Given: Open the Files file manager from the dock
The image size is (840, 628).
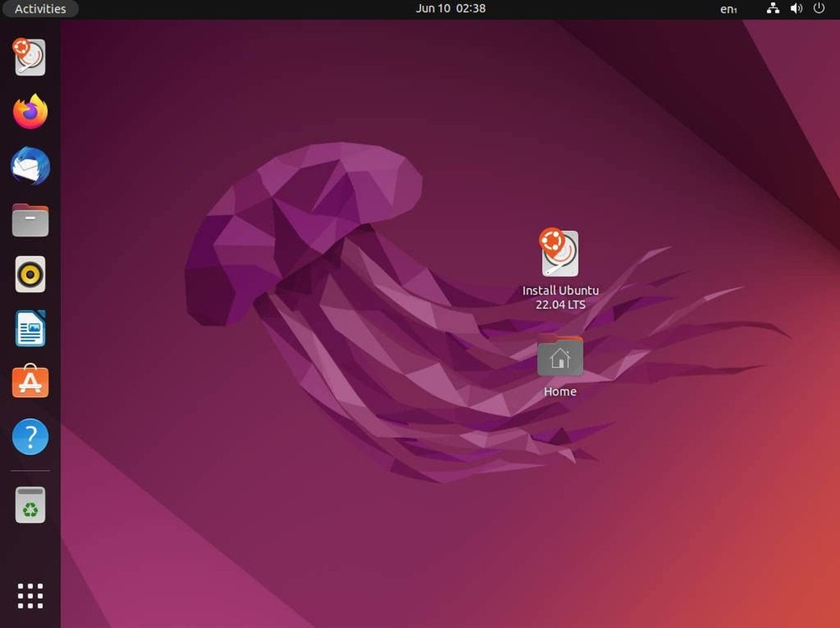Looking at the screenshot, I should [x=29, y=220].
